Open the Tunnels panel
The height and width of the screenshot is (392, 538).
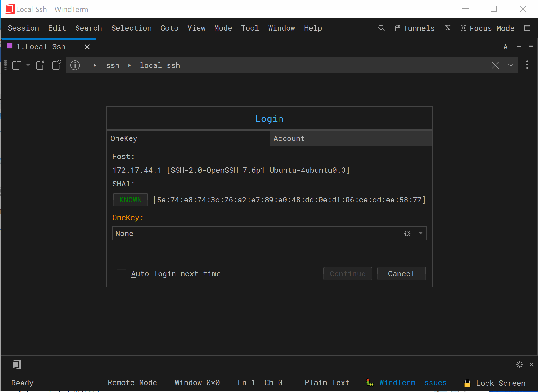click(x=414, y=28)
